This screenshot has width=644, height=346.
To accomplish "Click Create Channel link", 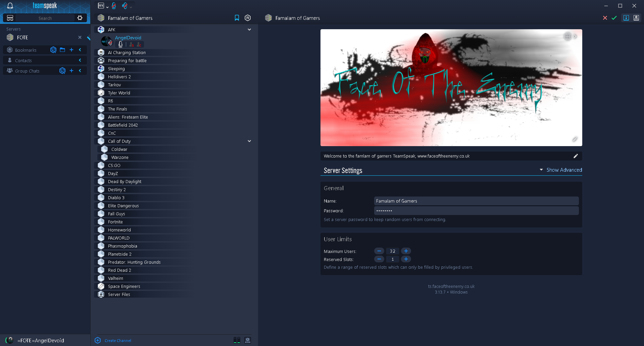I will [x=118, y=340].
